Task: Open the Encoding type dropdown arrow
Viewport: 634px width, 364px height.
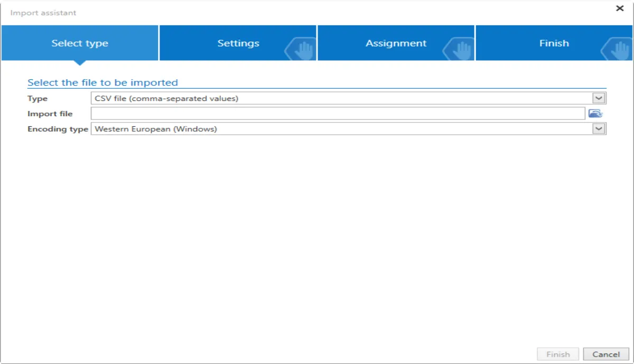Action: click(599, 128)
